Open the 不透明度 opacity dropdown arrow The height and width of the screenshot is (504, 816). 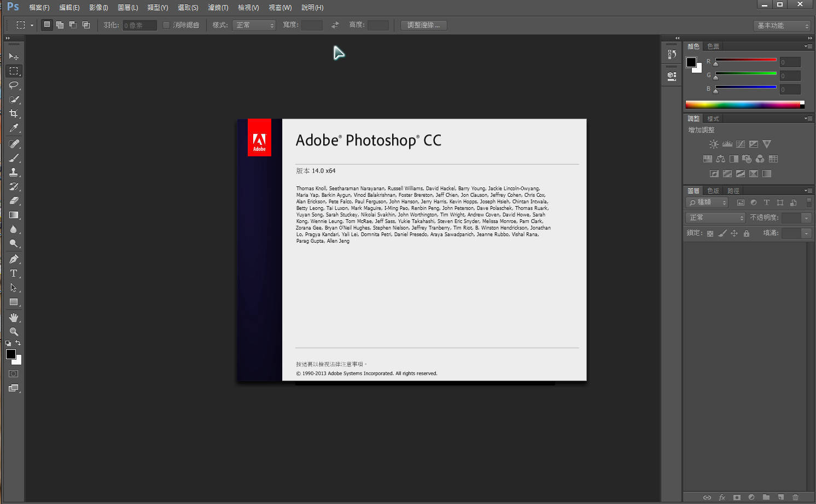tap(806, 218)
